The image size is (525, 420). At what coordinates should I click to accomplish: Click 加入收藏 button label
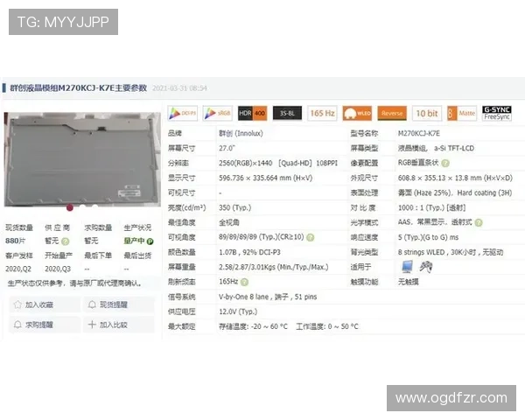coord(39,304)
